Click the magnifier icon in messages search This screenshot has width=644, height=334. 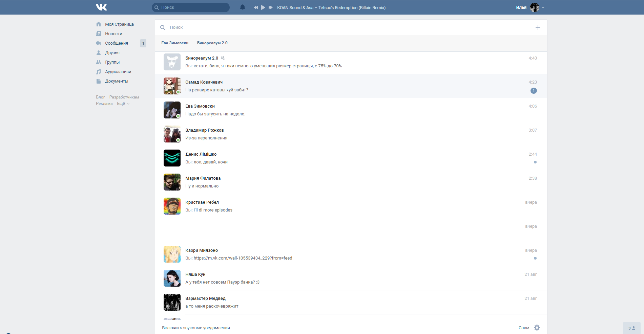tap(163, 27)
